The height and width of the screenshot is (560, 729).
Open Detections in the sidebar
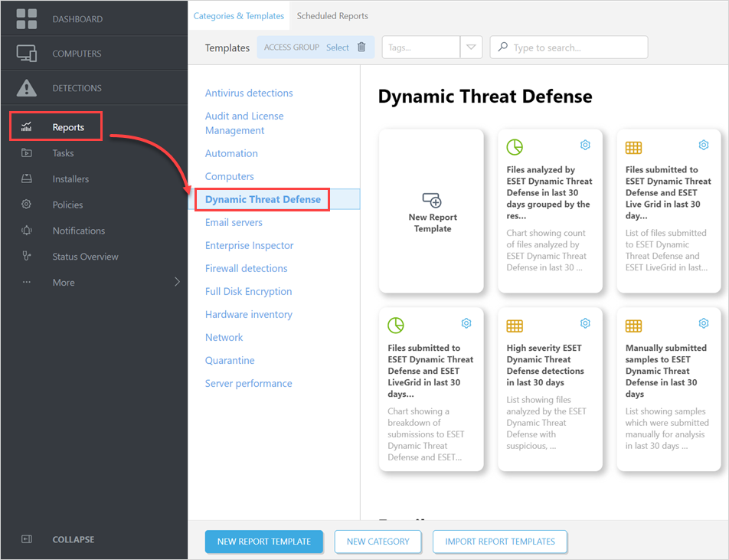click(94, 87)
